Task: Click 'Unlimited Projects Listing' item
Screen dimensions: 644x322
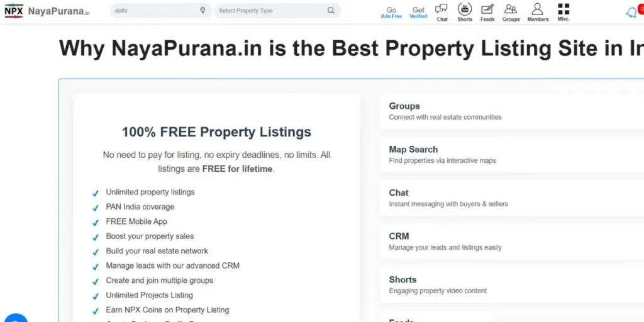Action: click(149, 296)
